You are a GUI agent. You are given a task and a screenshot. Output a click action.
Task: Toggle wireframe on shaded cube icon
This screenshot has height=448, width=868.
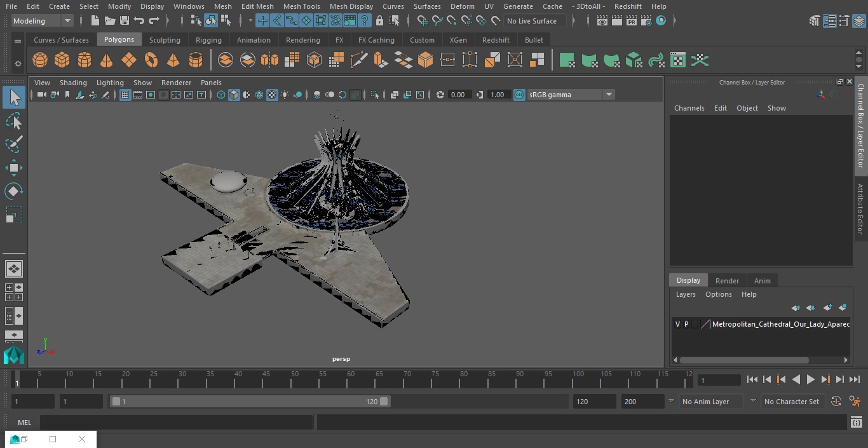[x=234, y=95]
